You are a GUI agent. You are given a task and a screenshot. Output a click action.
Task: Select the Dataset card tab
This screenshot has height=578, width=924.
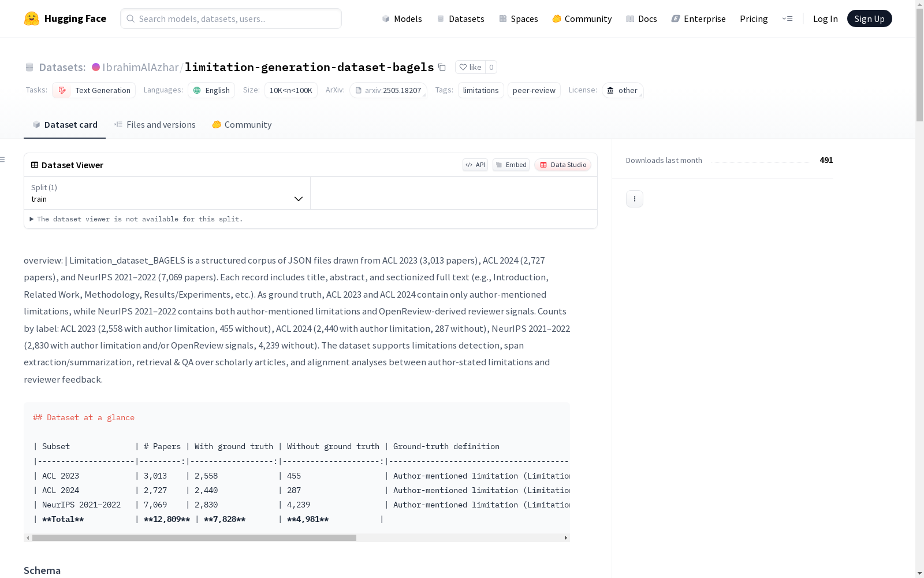(x=65, y=125)
